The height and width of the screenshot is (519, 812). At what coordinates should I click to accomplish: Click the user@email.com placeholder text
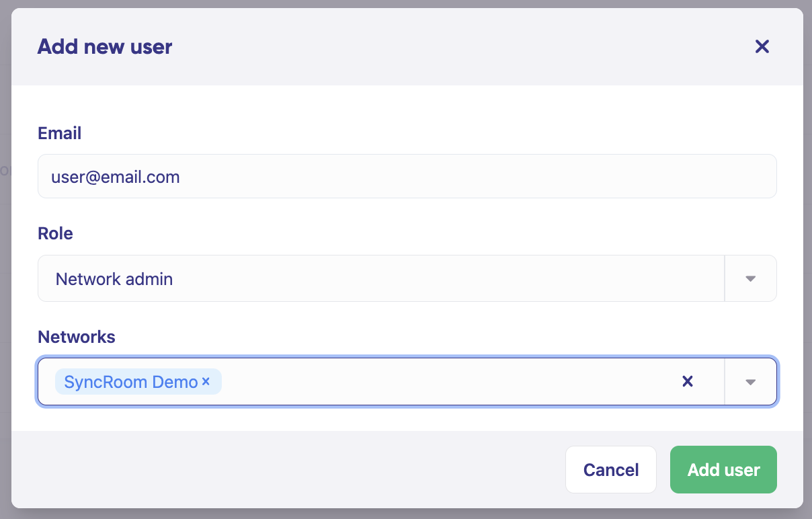tap(116, 177)
